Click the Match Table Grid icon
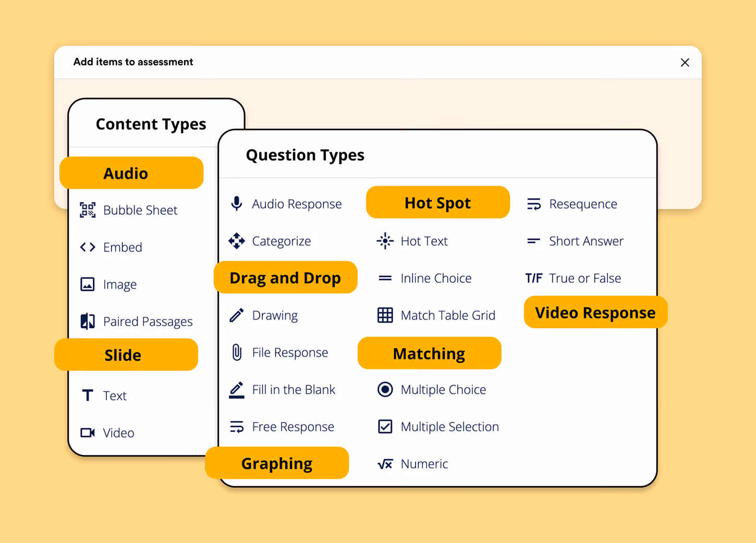The height and width of the screenshot is (543, 756). (x=385, y=315)
